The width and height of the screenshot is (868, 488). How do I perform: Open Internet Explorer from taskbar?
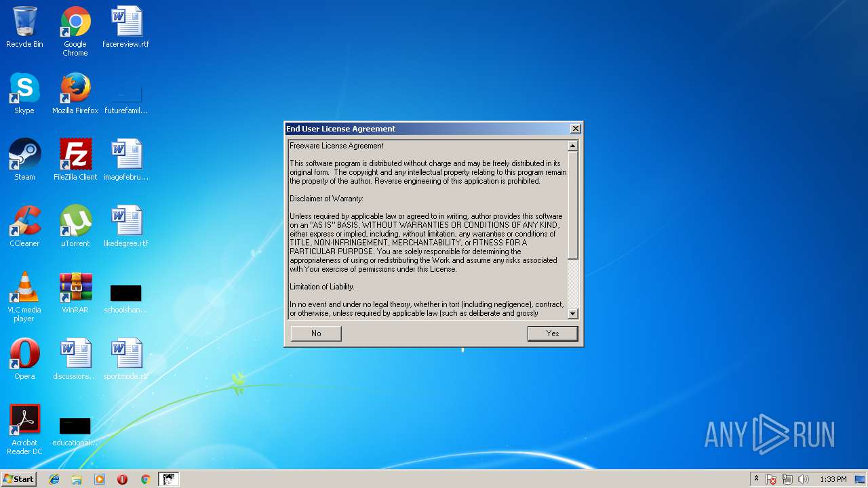coord(54,479)
